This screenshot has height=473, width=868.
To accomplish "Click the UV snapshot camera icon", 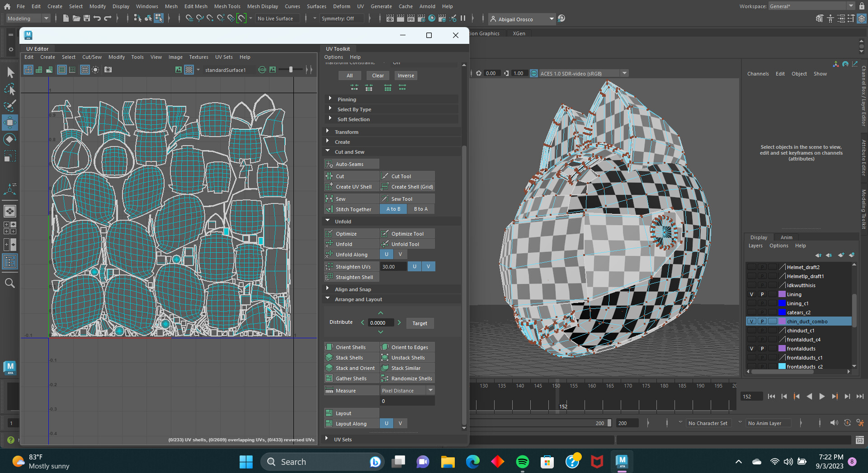I will click(108, 70).
